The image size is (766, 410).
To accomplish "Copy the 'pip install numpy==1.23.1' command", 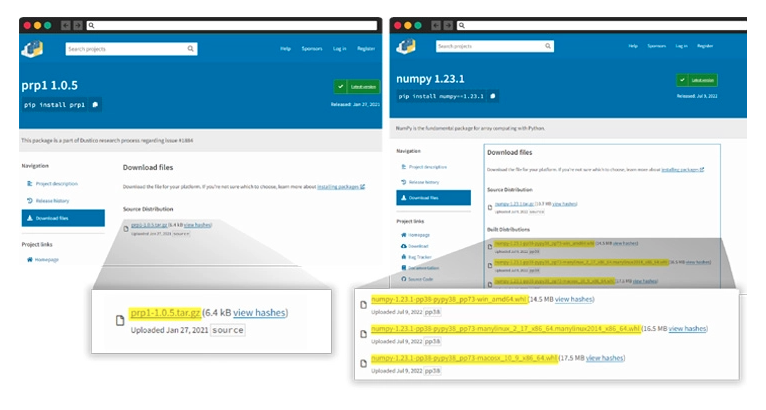I will pos(493,96).
